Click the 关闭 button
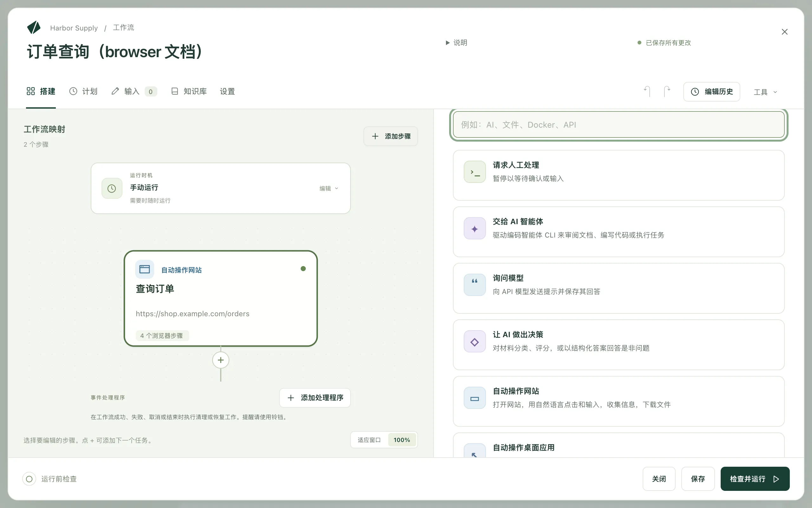Viewport: 812px width, 508px height. tap(659, 479)
